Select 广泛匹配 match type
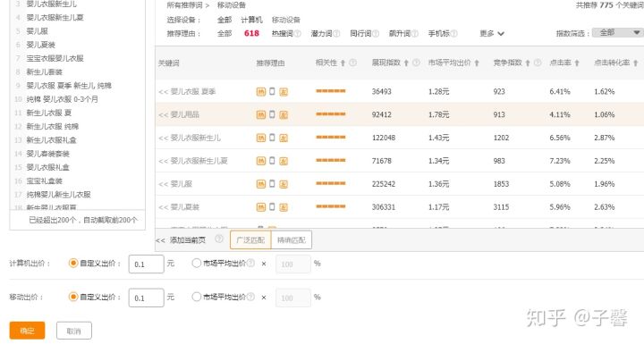 tap(250, 240)
